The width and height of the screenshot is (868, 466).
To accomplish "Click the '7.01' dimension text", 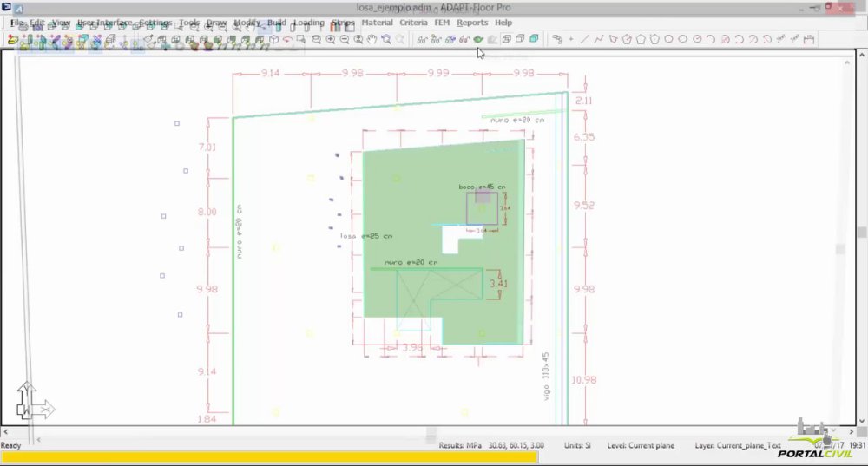I will pyautogui.click(x=207, y=148).
